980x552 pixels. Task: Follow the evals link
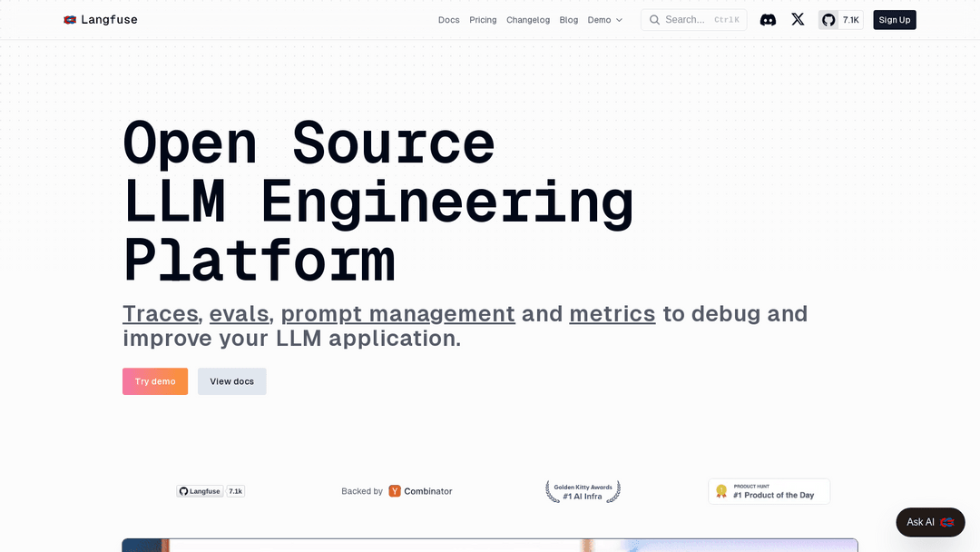(x=239, y=314)
